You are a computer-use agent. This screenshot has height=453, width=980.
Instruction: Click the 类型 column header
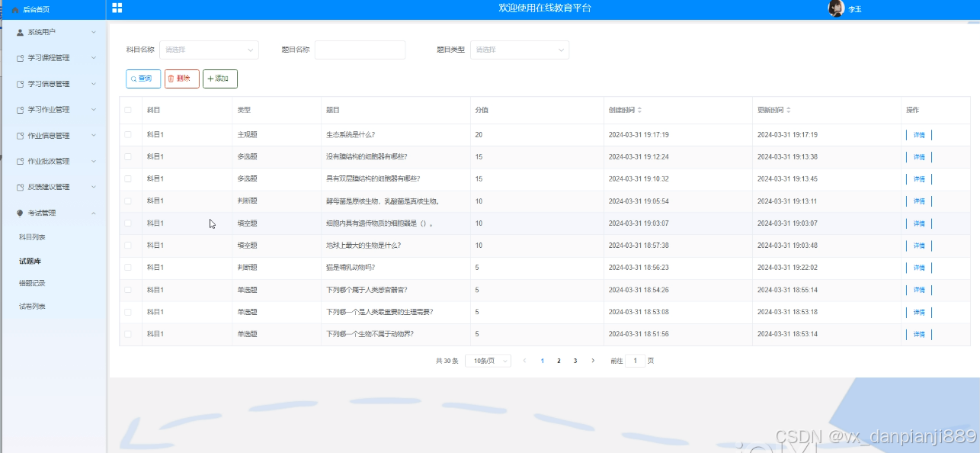click(x=244, y=110)
